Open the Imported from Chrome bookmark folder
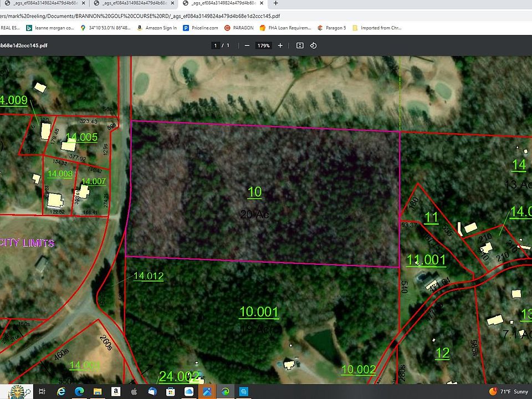532x399 pixels. (x=377, y=28)
